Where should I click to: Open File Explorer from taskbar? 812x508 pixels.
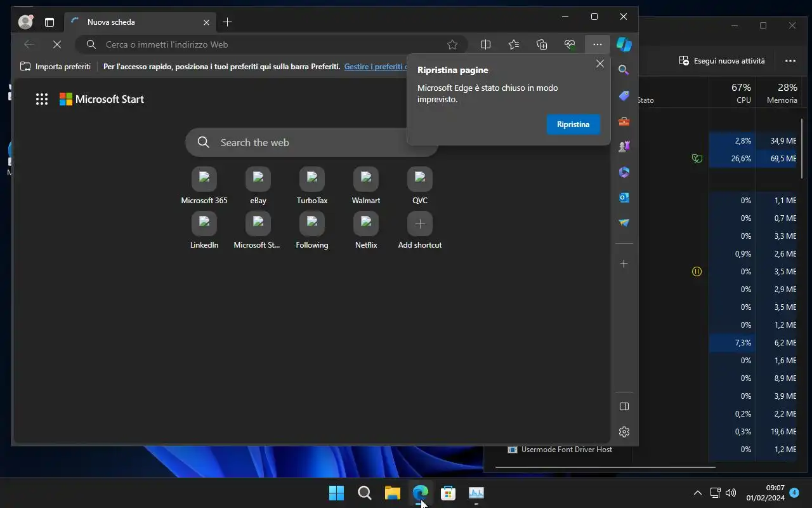[x=392, y=493]
